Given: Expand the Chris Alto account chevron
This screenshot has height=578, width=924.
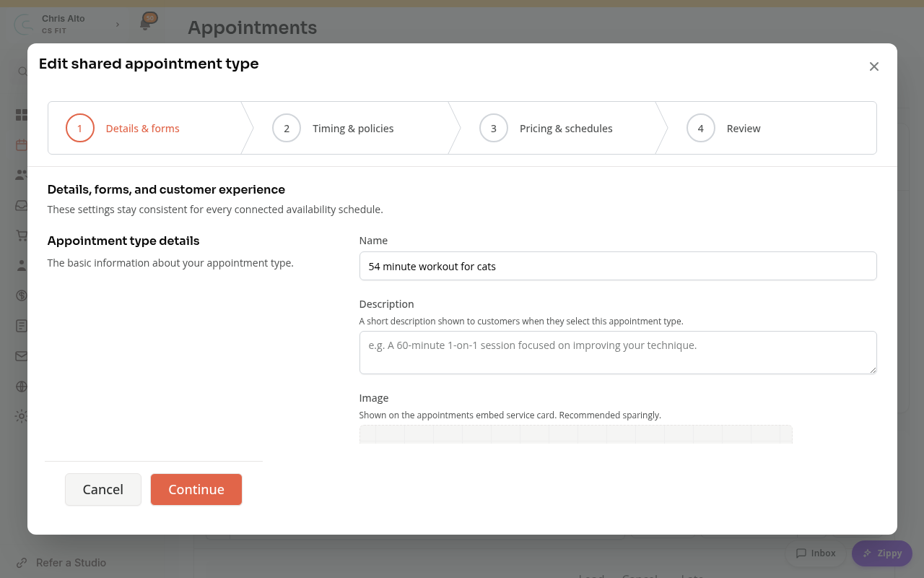Looking at the screenshot, I should tap(118, 25).
